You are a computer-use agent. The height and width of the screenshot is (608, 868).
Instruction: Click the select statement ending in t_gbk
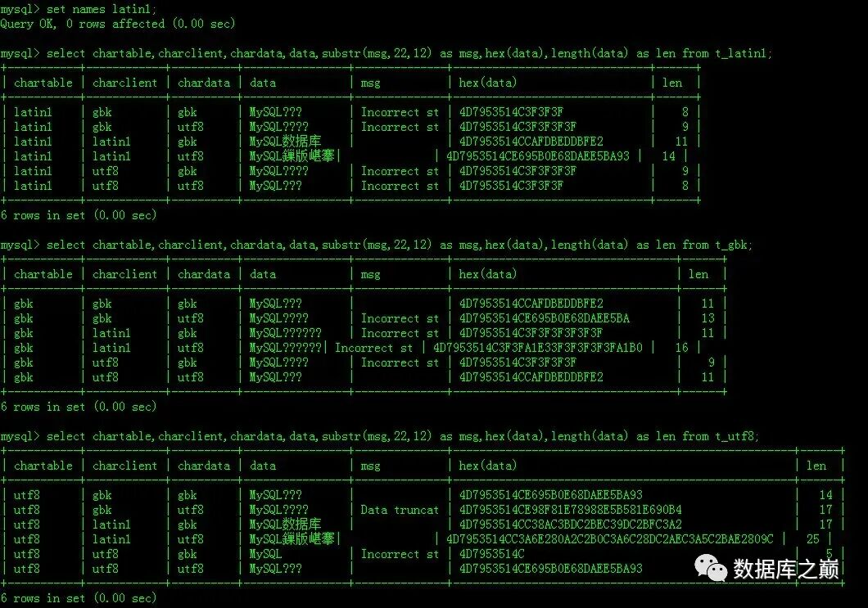coord(399,245)
